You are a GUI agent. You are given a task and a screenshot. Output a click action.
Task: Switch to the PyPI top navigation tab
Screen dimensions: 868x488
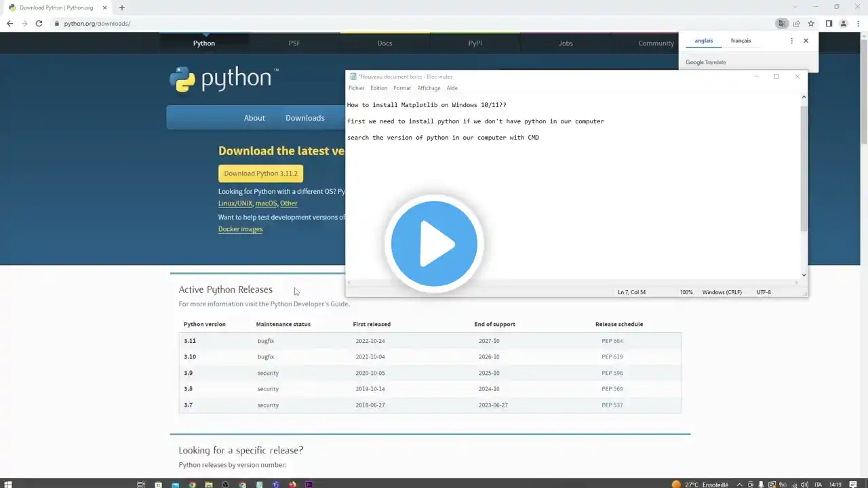[x=475, y=43]
